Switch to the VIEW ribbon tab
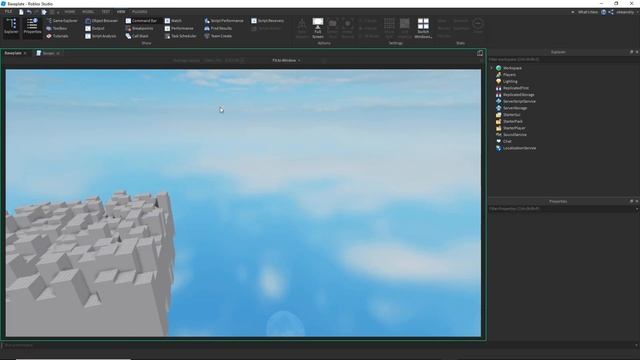 121,12
